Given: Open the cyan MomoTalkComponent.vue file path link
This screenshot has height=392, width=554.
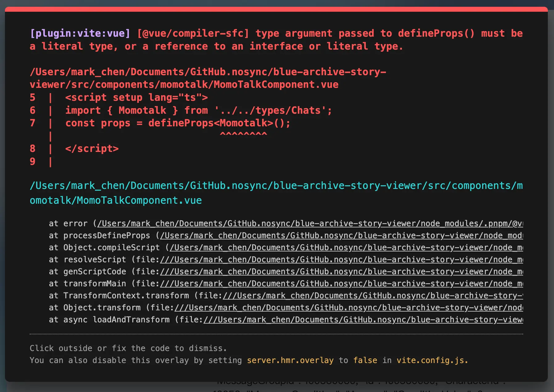Looking at the screenshot, I should point(276,193).
